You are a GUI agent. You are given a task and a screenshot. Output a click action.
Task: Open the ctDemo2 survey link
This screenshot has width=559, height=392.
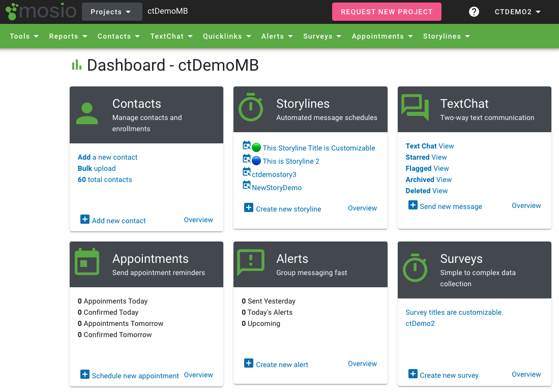pyautogui.click(x=420, y=323)
